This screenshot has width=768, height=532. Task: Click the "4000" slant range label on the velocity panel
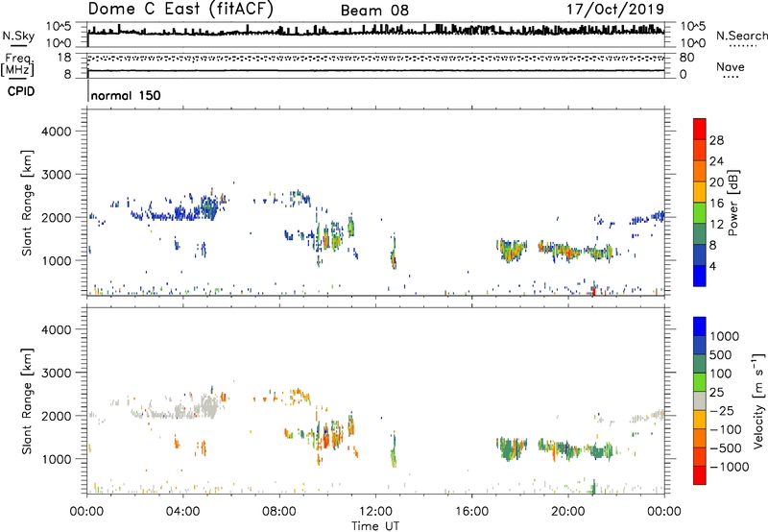(56, 329)
